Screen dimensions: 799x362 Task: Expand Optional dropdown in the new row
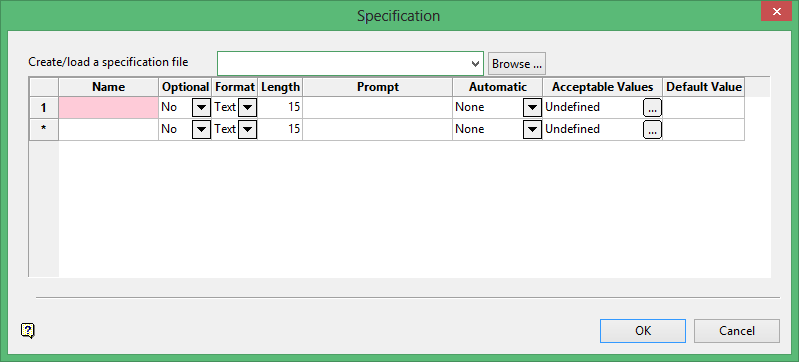click(x=201, y=130)
